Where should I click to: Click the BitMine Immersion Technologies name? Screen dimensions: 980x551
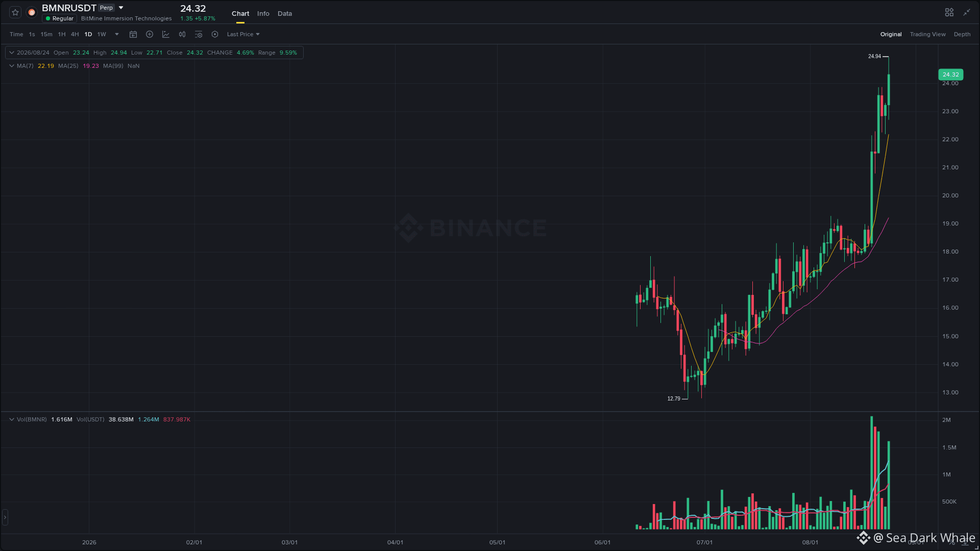coord(127,18)
